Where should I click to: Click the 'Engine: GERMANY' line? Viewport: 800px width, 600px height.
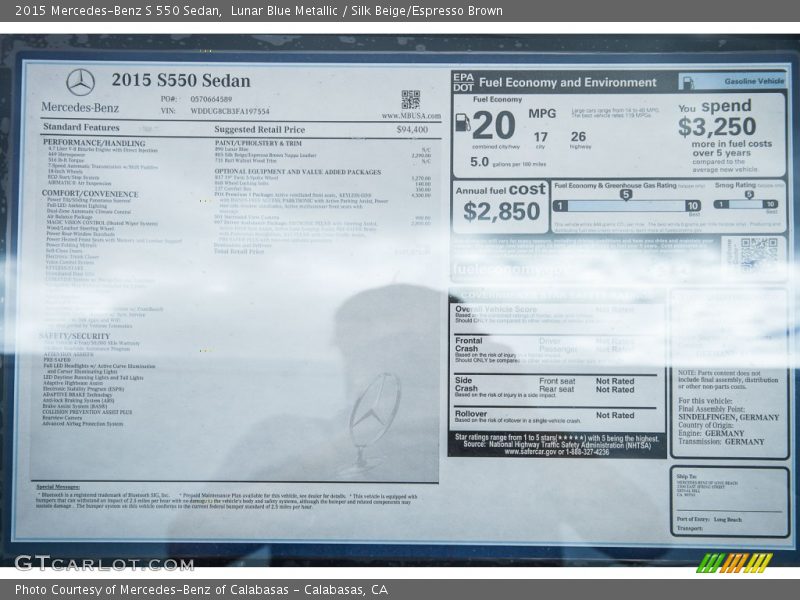(x=711, y=434)
